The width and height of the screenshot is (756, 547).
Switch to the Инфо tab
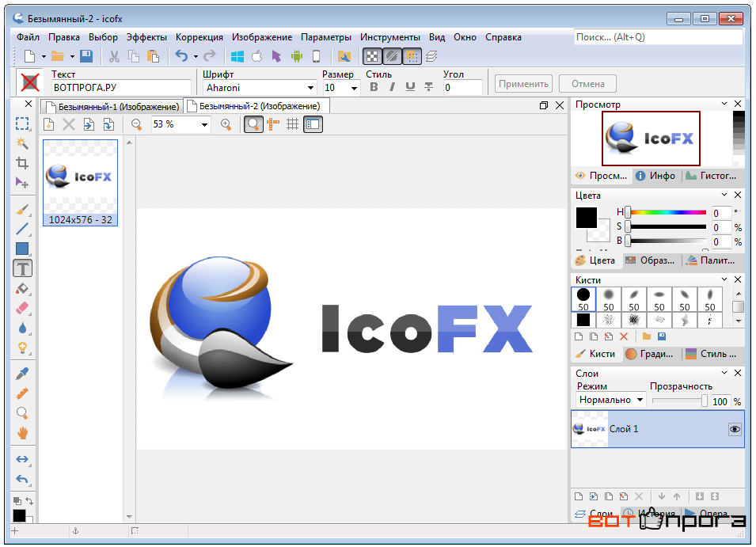655,176
